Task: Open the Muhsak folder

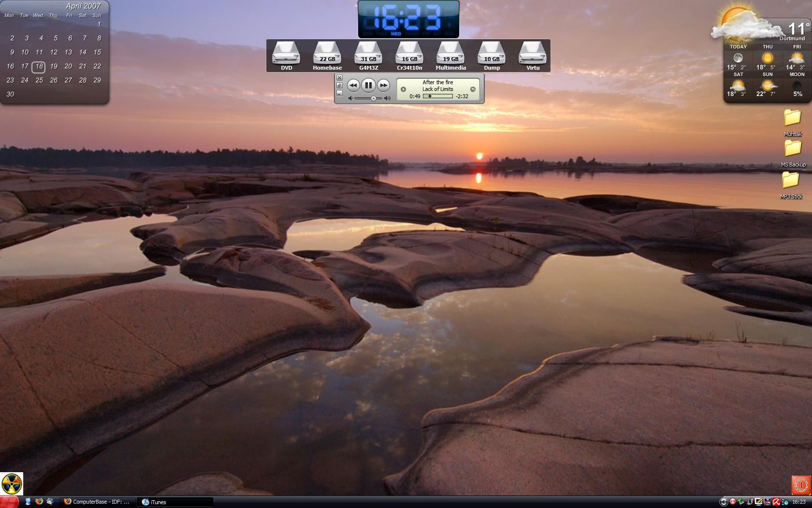Action: (x=793, y=123)
